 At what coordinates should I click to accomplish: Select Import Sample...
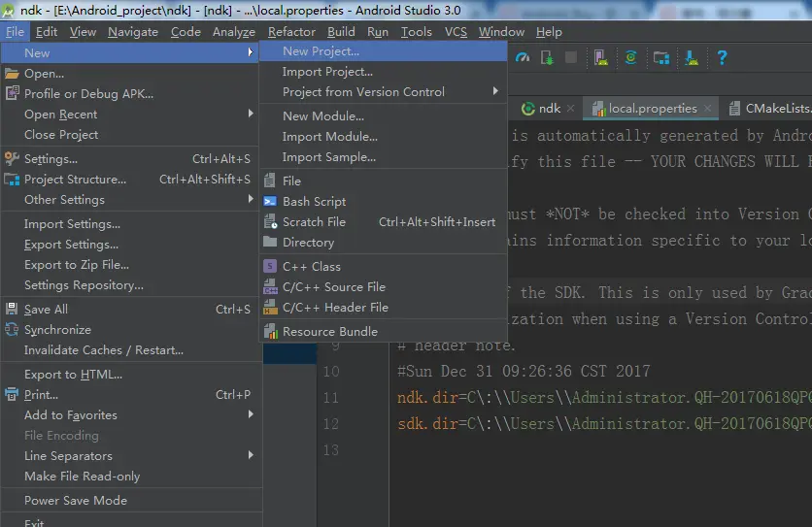pos(384,157)
